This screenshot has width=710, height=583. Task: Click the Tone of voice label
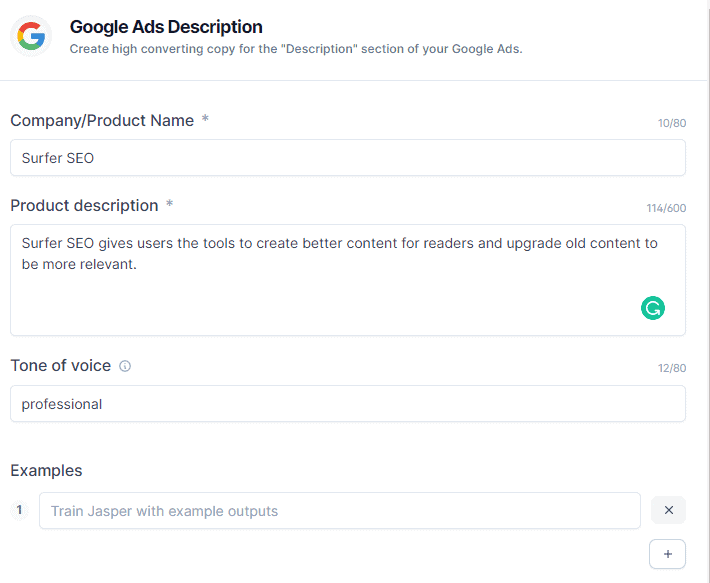[x=60, y=365]
